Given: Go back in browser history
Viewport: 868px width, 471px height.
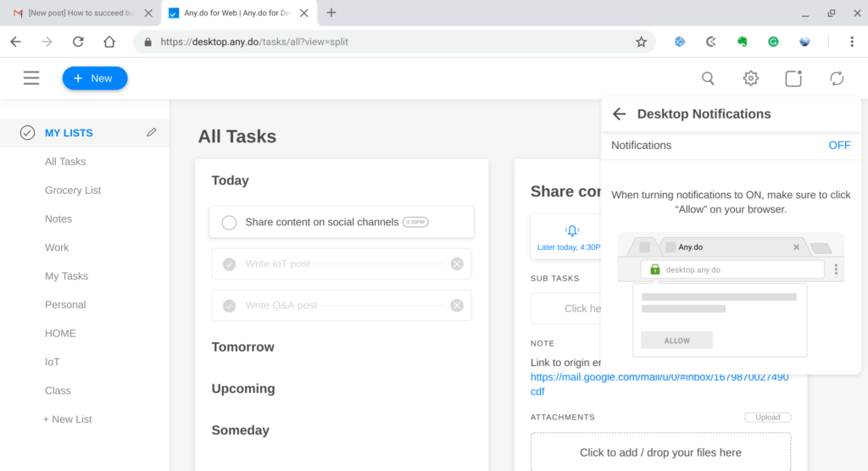Looking at the screenshot, I should 15,42.
